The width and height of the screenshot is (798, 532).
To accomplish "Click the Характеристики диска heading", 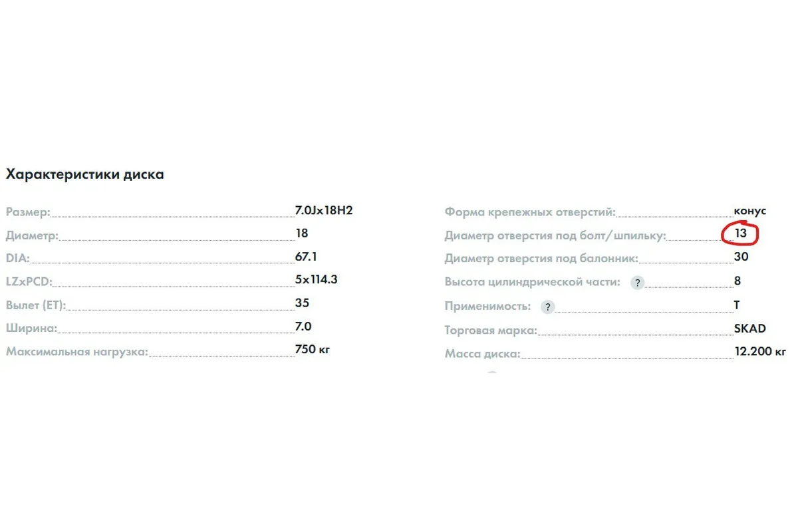I will (x=85, y=174).
